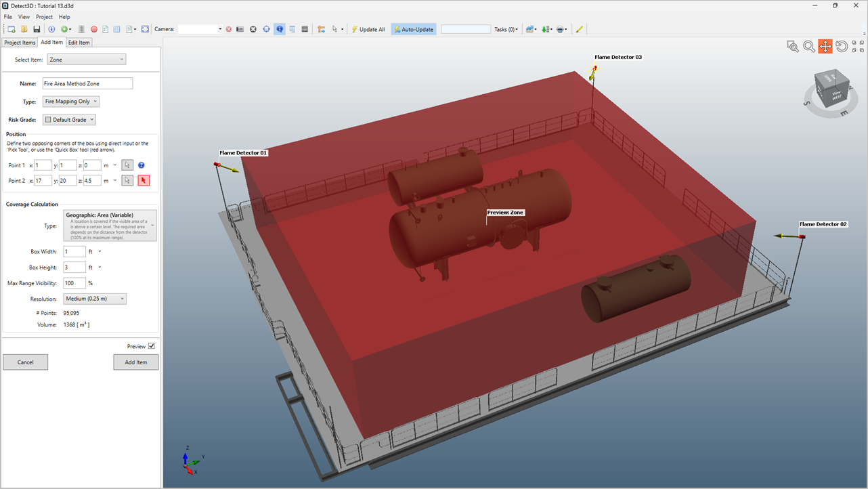Open the Risk Grade dropdown
The height and width of the screenshot is (489, 868).
pyautogui.click(x=70, y=119)
